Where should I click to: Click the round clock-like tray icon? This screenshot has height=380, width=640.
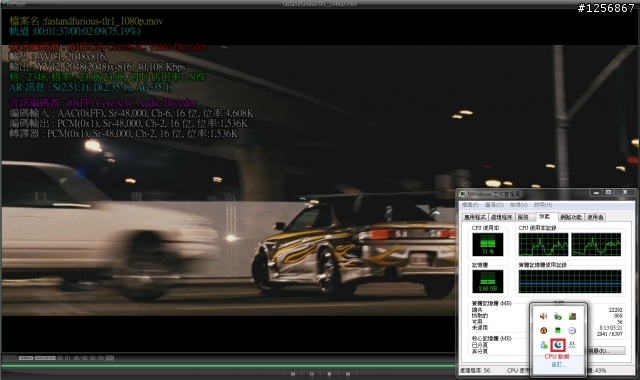click(x=572, y=331)
